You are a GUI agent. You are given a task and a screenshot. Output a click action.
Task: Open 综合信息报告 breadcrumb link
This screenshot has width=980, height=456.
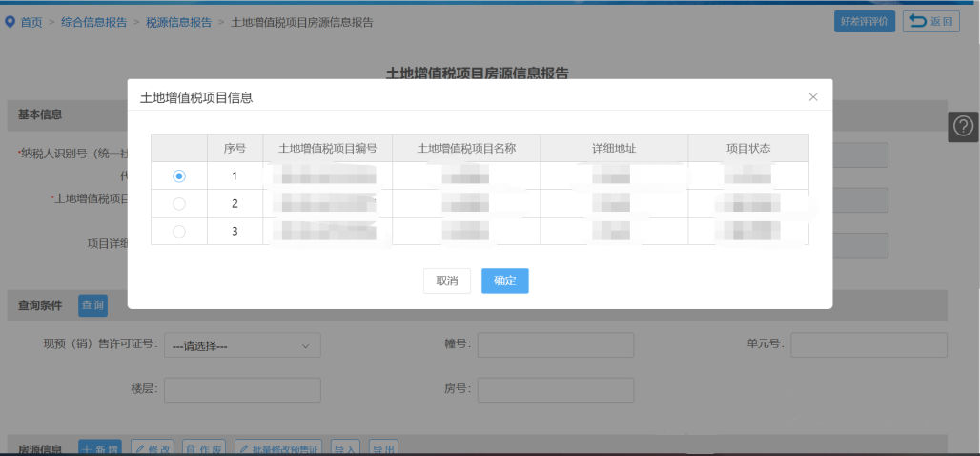point(93,22)
